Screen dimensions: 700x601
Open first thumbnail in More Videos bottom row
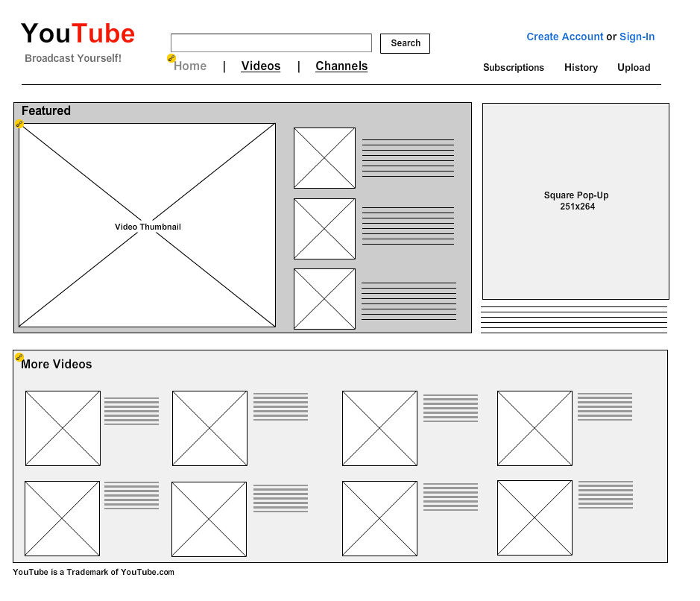62,518
